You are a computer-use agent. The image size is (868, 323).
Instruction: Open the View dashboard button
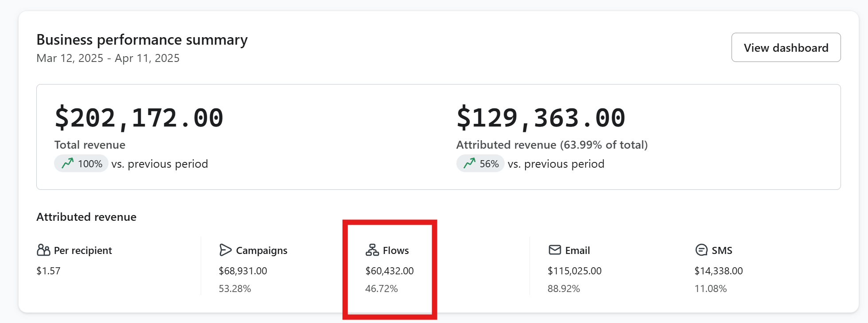[786, 47]
